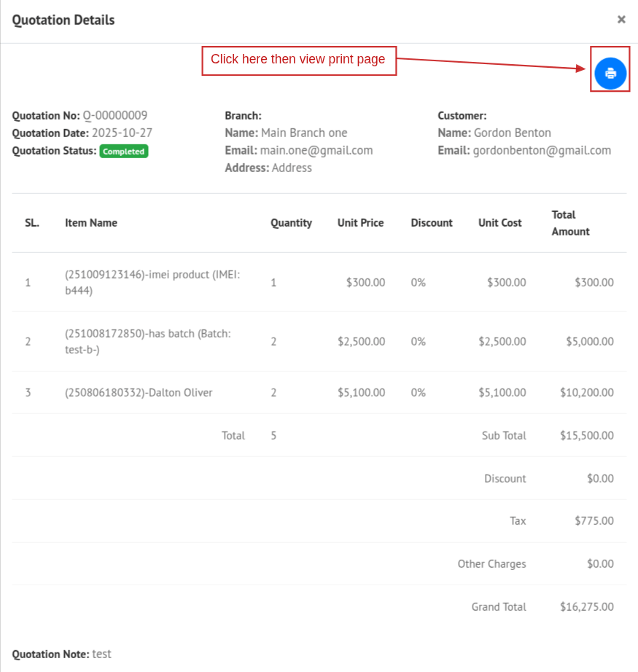Click the branch email main.one@gmail.com
This screenshot has width=638, height=672.
316,150
